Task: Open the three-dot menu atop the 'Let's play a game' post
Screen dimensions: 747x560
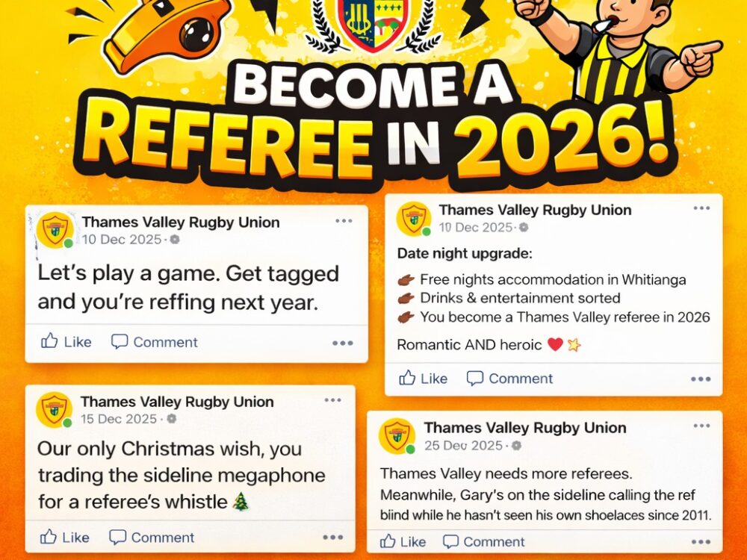Action: [x=344, y=221]
